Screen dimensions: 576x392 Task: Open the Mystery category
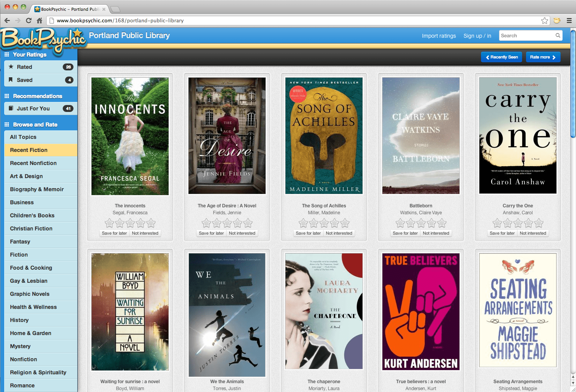pyautogui.click(x=41, y=346)
